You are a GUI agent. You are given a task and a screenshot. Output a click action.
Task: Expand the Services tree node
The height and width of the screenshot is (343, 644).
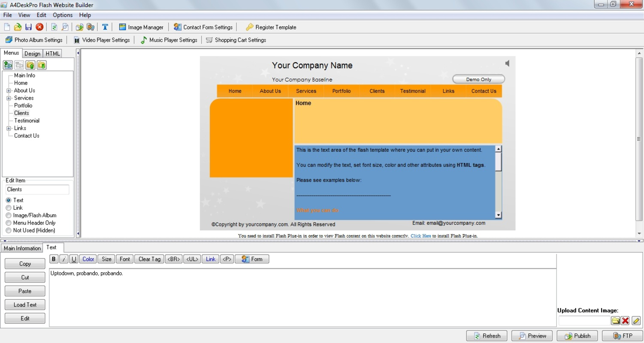[x=9, y=98]
